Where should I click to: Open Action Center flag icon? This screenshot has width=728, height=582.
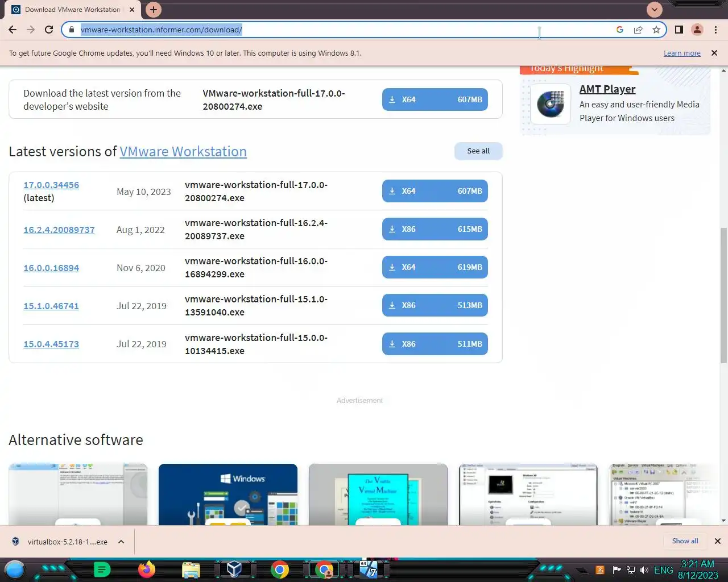coord(617,570)
